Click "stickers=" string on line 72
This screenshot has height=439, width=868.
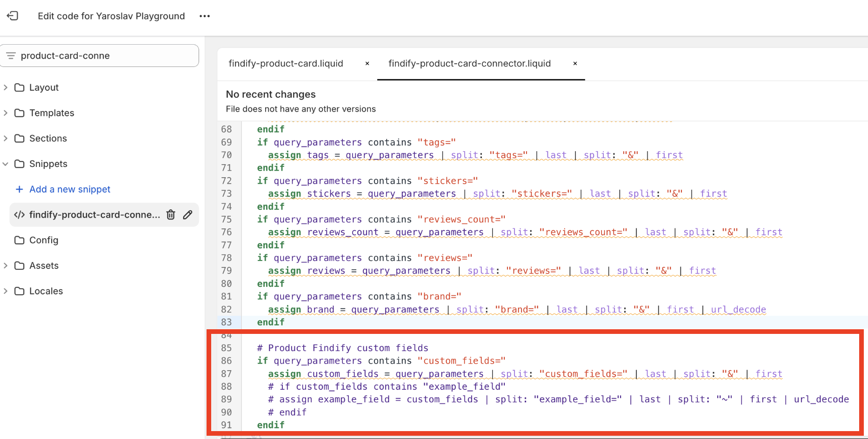point(447,181)
